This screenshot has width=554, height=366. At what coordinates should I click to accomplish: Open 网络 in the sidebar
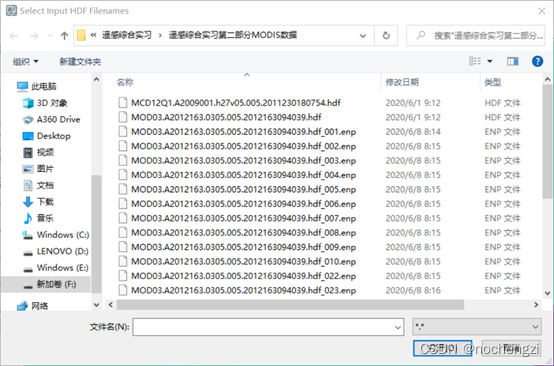click(33, 306)
